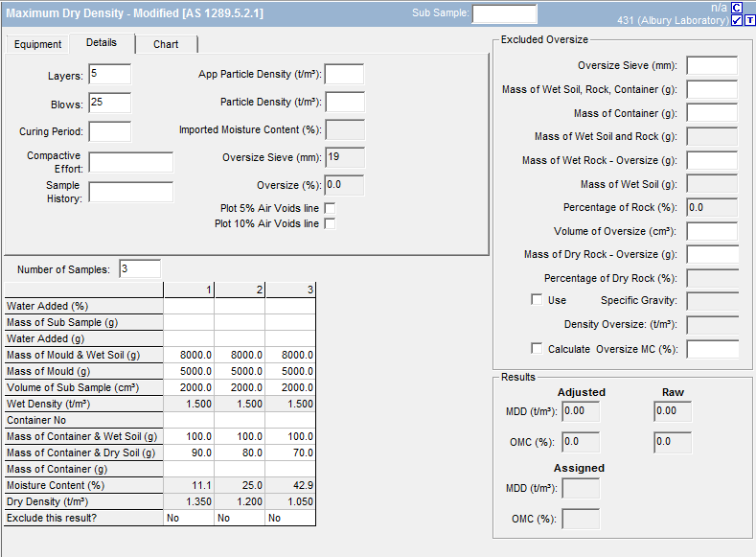
Task: Click the blue checkmark icon in header
Action: click(737, 21)
